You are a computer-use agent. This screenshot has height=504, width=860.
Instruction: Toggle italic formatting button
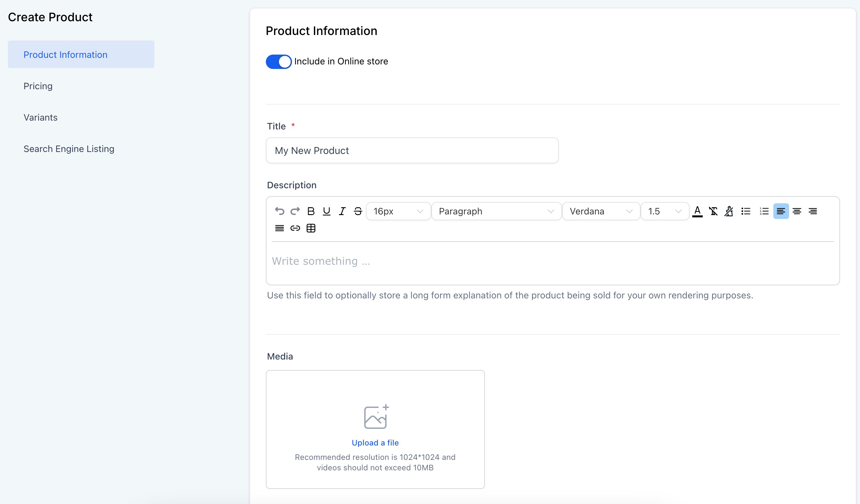click(x=342, y=211)
